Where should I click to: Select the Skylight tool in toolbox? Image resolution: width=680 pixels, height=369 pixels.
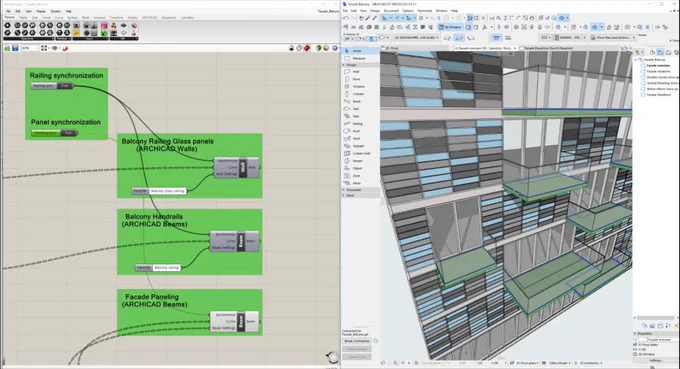point(360,146)
